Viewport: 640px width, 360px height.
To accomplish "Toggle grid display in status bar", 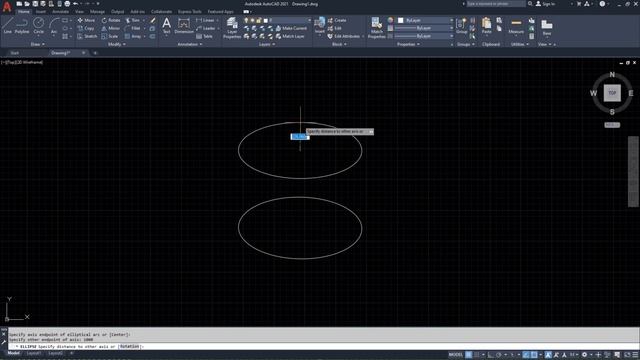I will pos(469,355).
